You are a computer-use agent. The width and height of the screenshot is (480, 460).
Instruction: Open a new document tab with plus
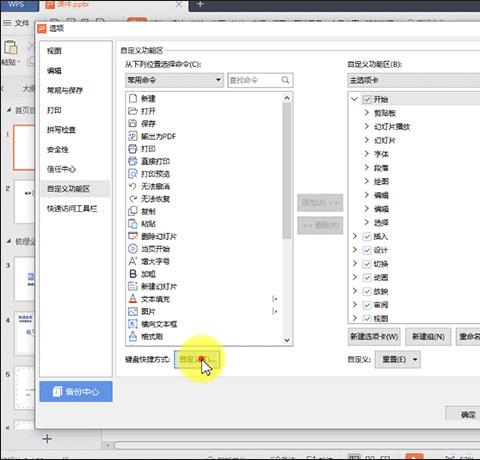click(200, 4)
